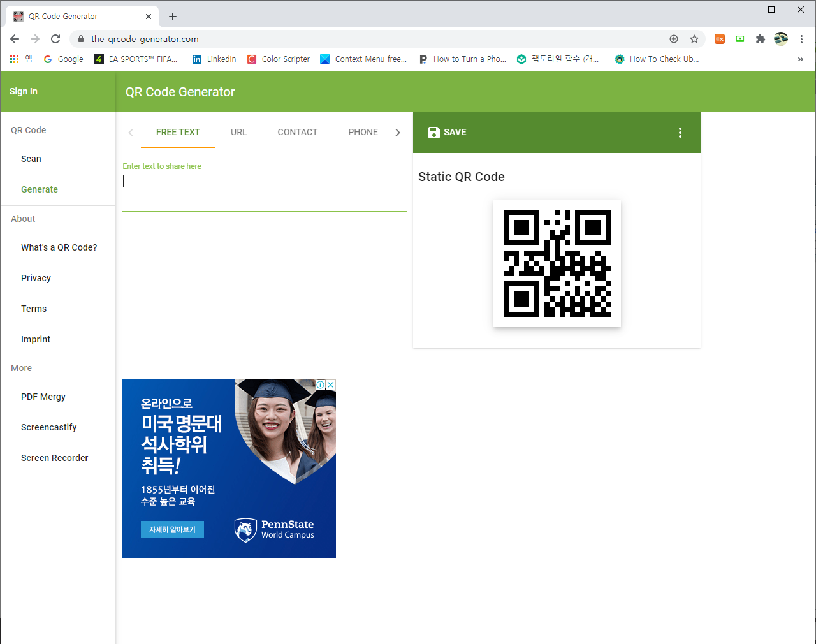Close the Penn State ad
This screenshot has width=816, height=644.
(331, 384)
